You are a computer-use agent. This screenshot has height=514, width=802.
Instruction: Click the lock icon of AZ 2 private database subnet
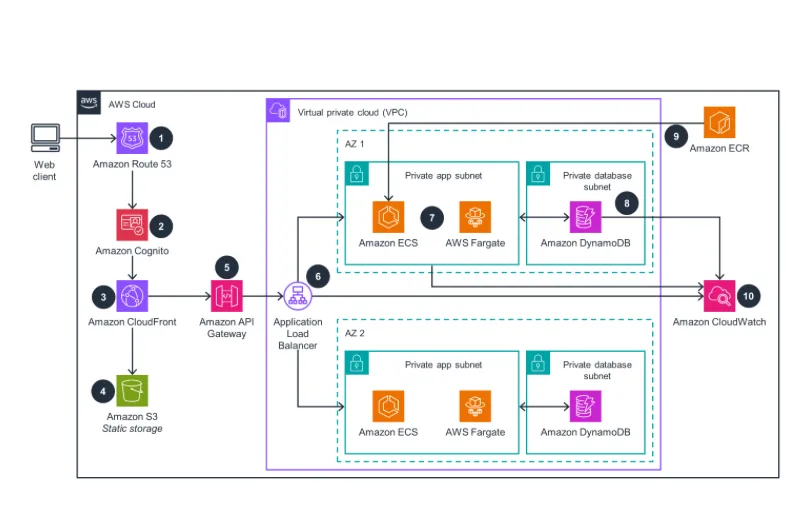538,363
